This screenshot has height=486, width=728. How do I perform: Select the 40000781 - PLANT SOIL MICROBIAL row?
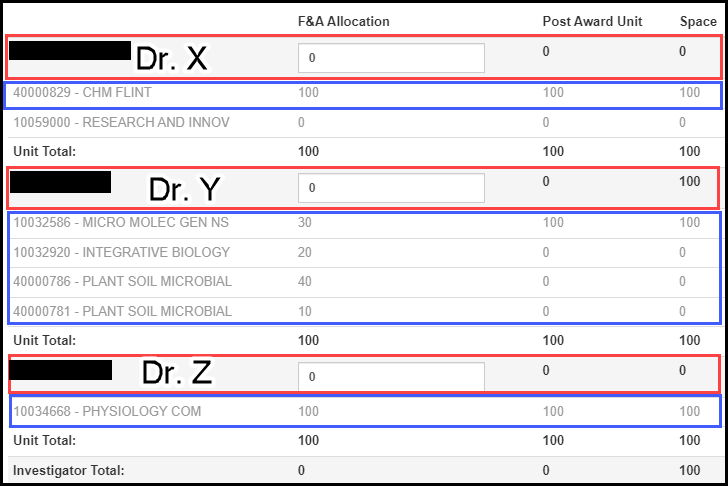[122, 311]
